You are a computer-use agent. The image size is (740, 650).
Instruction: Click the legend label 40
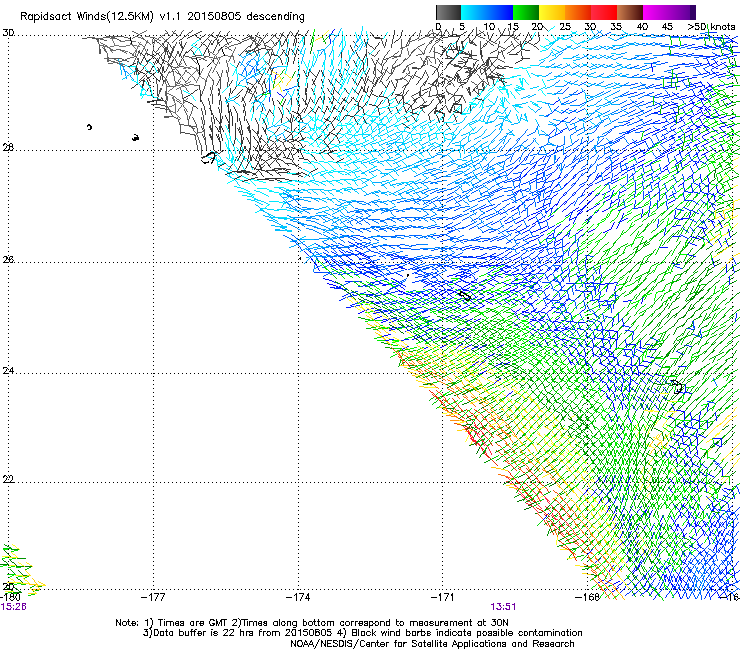(x=642, y=27)
